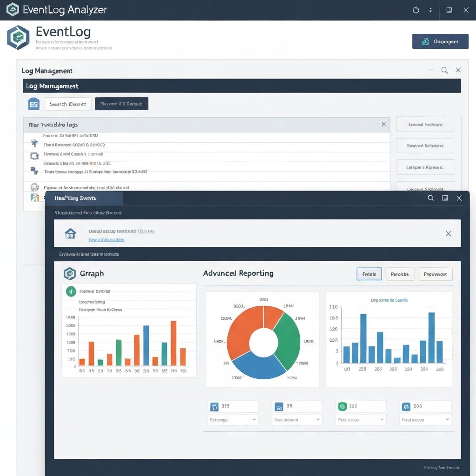Click the large EventLog hexagon logo
476x476 pixels.
point(18,37)
